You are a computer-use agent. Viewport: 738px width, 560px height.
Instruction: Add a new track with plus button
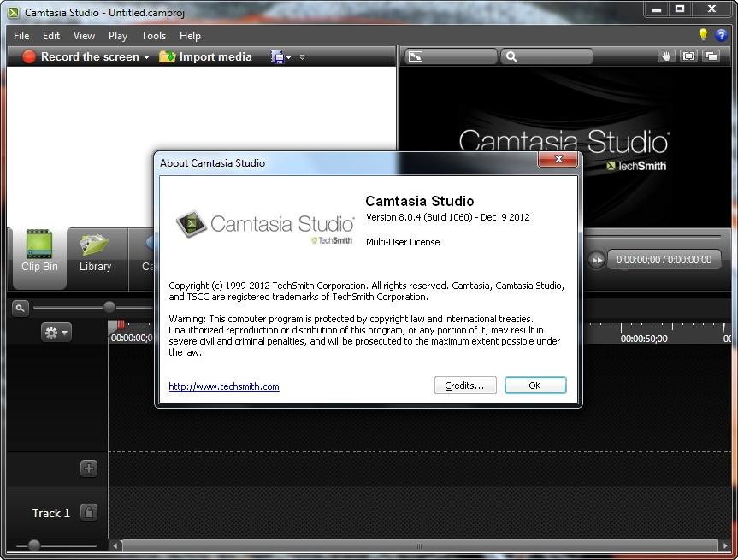tap(88, 468)
